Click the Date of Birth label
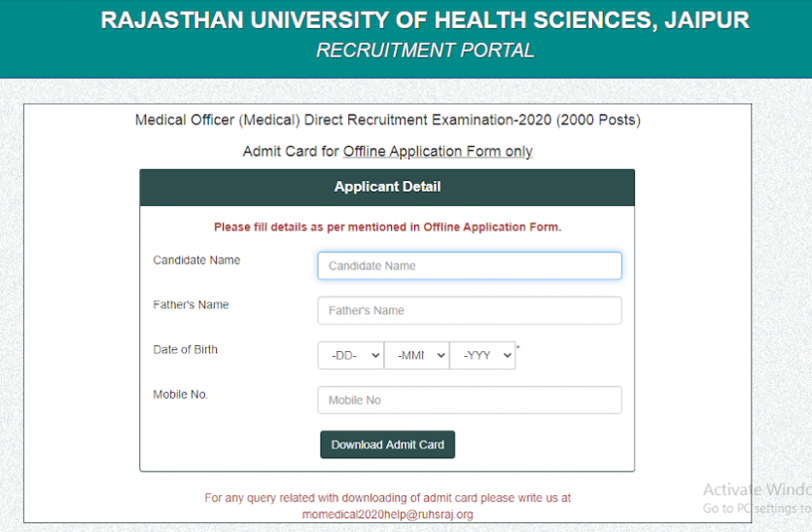The image size is (812, 532). pos(185,350)
